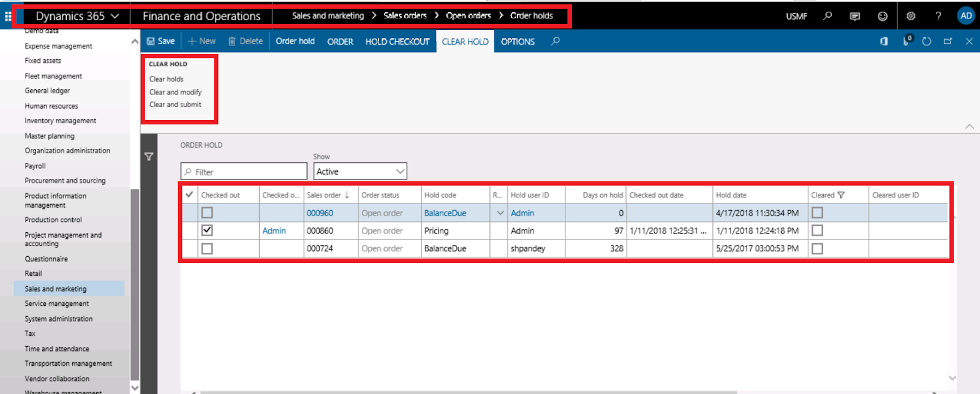
Task: Open Inventory management module
Action: coord(60,121)
